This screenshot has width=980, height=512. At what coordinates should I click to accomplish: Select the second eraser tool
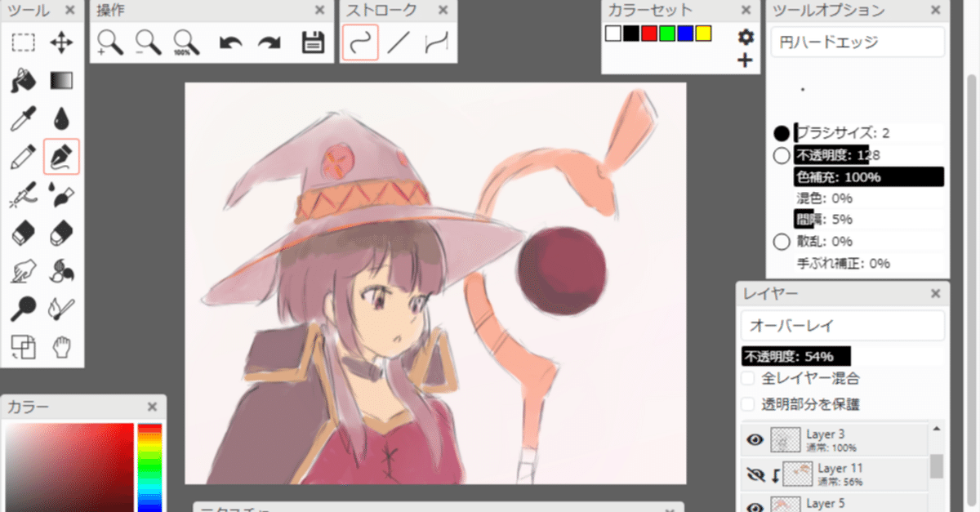coord(61,233)
